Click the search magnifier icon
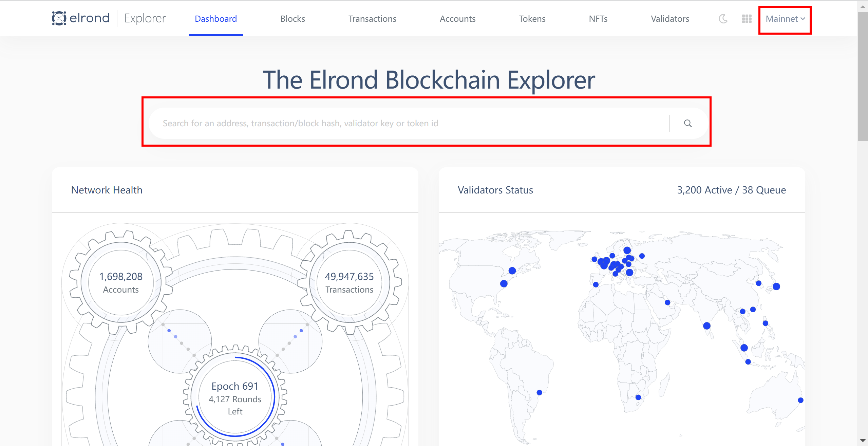868x446 pixels. (x=688, y=123)
